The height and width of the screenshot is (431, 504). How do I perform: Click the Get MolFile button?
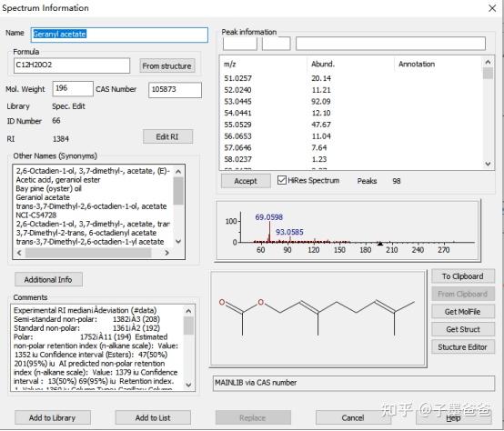(462, 312)
